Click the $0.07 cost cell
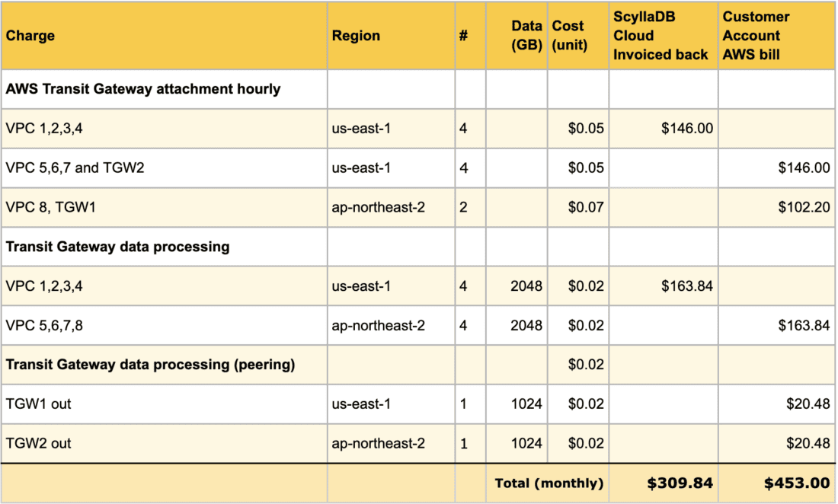 pos(577,207)
